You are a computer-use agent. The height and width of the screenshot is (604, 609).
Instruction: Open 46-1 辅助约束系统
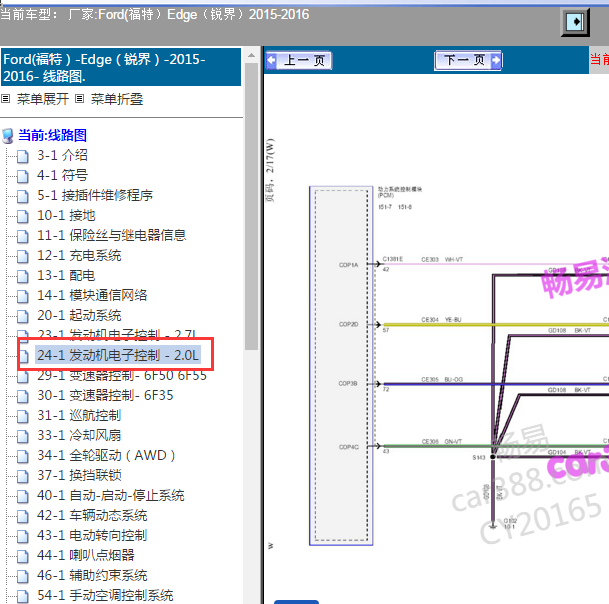(x=92, y=575)
